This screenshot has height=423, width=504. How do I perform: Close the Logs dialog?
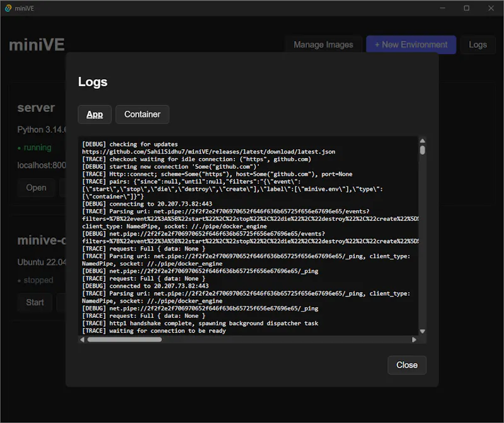tap(407, 365)
